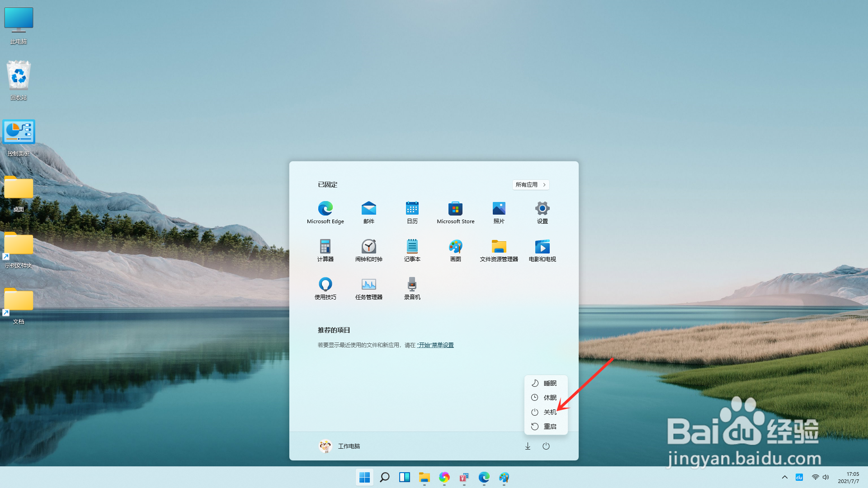The height and width of the screenshot is (488, 868).
Task: Launch the 画图 application
Action: tap(455, 250)
